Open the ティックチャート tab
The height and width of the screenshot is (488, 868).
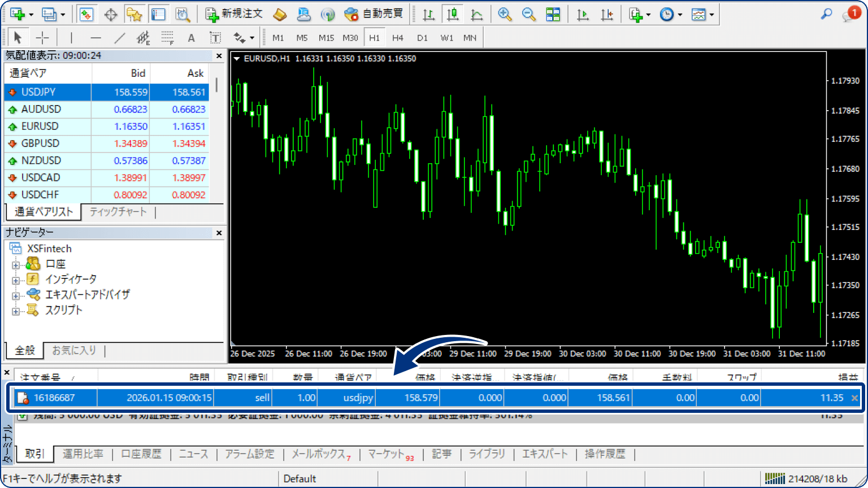pos(118,212)
